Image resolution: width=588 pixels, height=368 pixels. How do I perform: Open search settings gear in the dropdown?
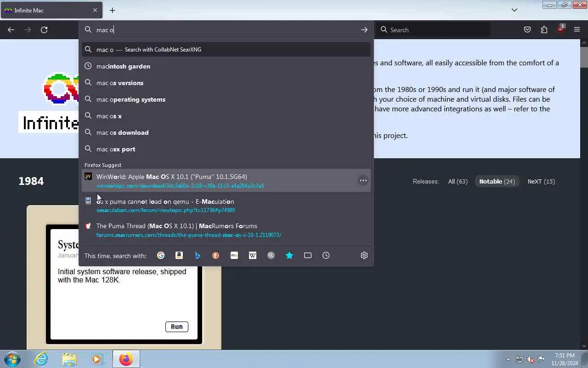pos(364,255)
